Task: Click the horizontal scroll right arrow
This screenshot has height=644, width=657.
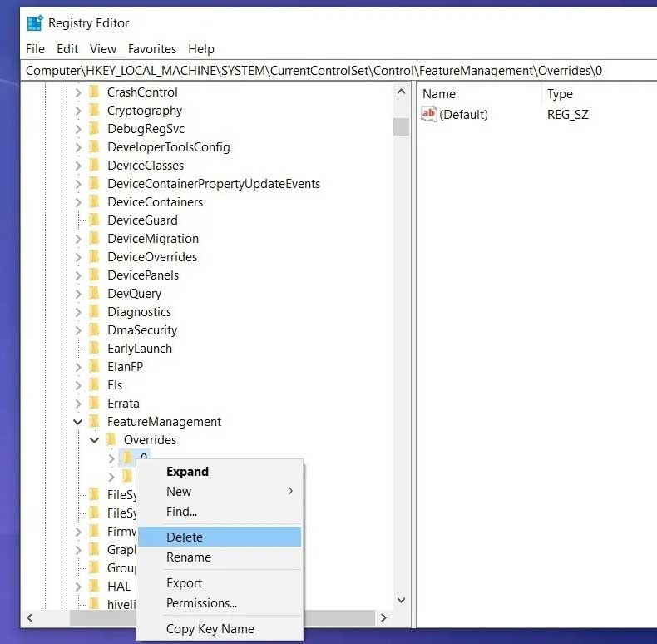Action: coord(383,617)
